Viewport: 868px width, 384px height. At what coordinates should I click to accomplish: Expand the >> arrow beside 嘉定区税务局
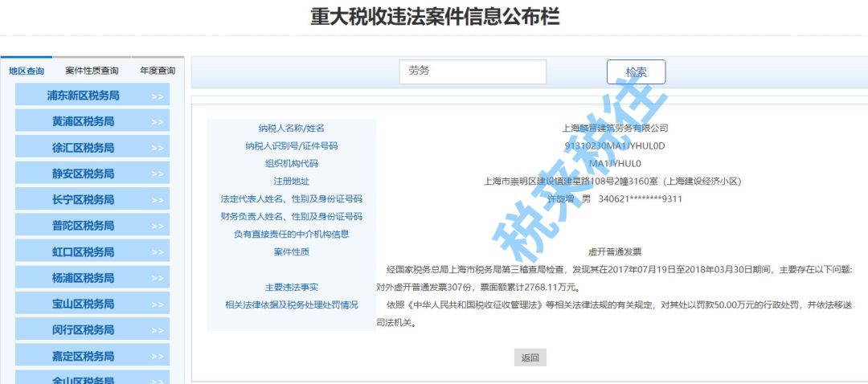[x=158, y=357]
